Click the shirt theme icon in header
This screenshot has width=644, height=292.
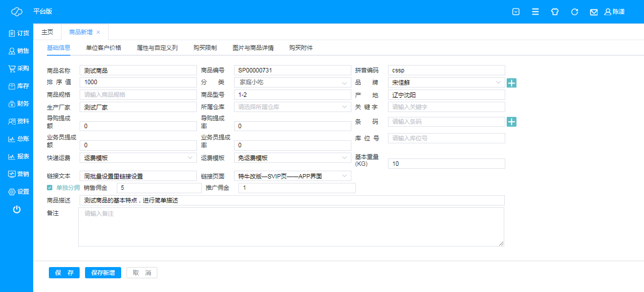(x=555, y=12)
